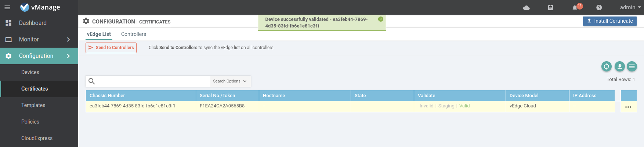The image size is (644, 147).
Task: Expand the Monitor sidebar section
Action: pyautogui.click(x=68, y=40)
